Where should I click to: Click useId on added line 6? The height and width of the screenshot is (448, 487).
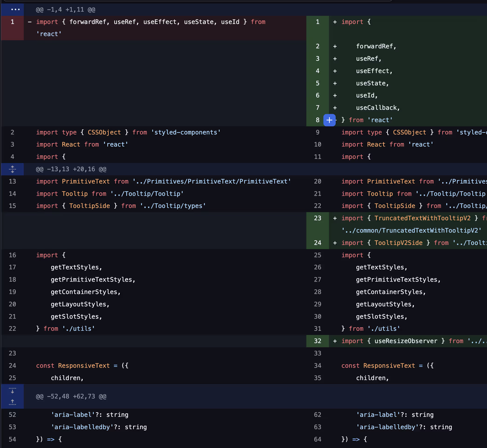tap(365, 95)
